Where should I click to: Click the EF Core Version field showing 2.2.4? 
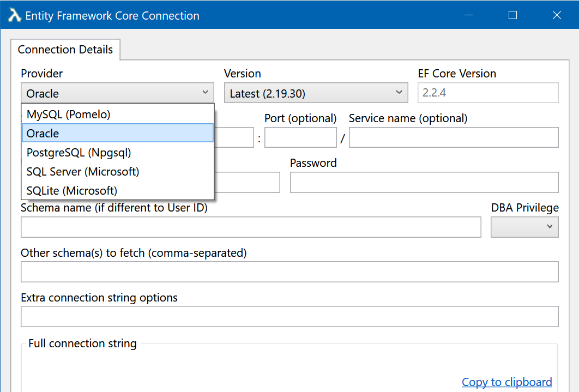pyautogui.click(x=488, y=93)
